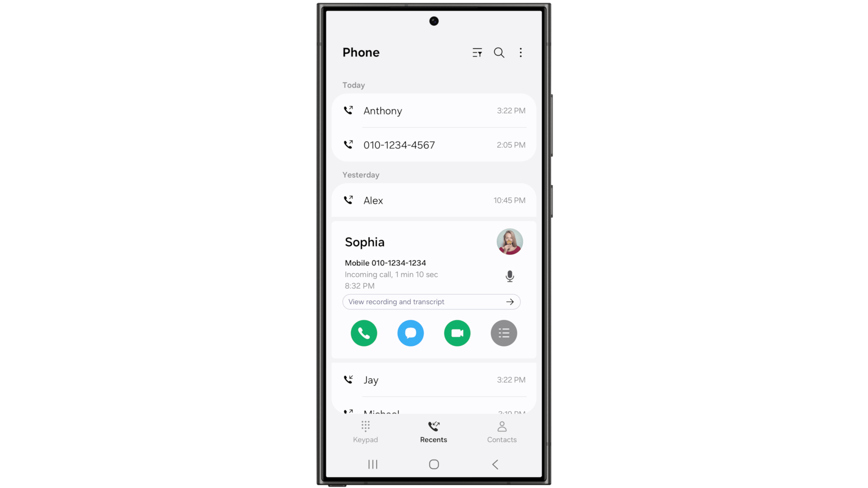
Task: Tap the filter/sort icon at top
Action: [477, 52]
